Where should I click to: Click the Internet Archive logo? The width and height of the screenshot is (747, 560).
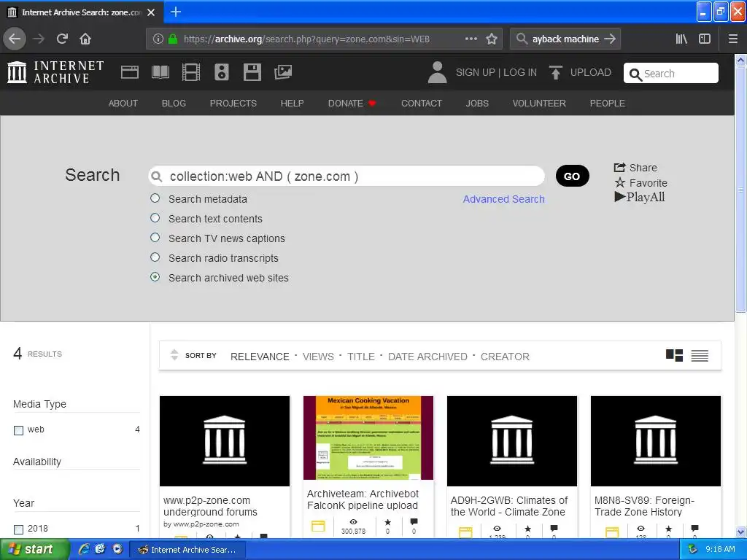pos(55,72)
